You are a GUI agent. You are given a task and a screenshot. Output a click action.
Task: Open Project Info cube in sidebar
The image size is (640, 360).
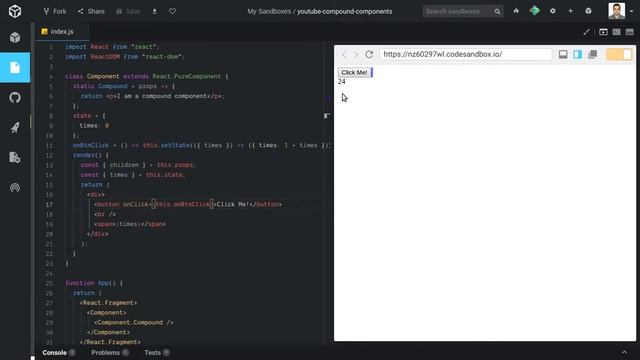coord(15,38)
